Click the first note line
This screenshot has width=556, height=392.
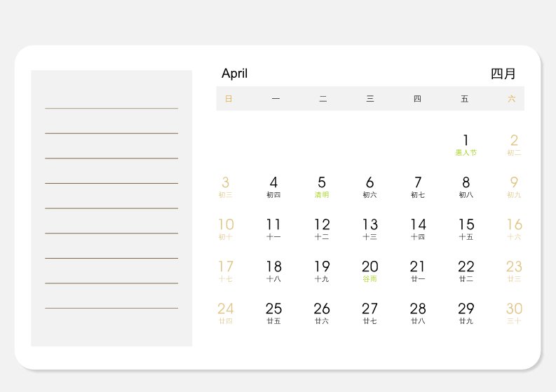point(111,108)
